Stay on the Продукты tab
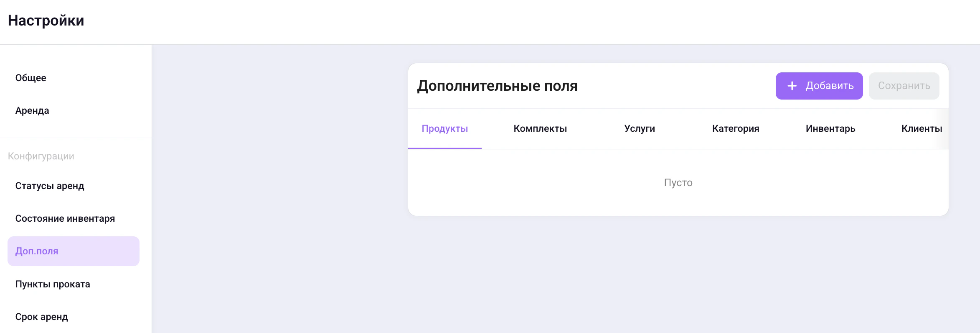Screen dimensions: 980x333 coord(444,128)
